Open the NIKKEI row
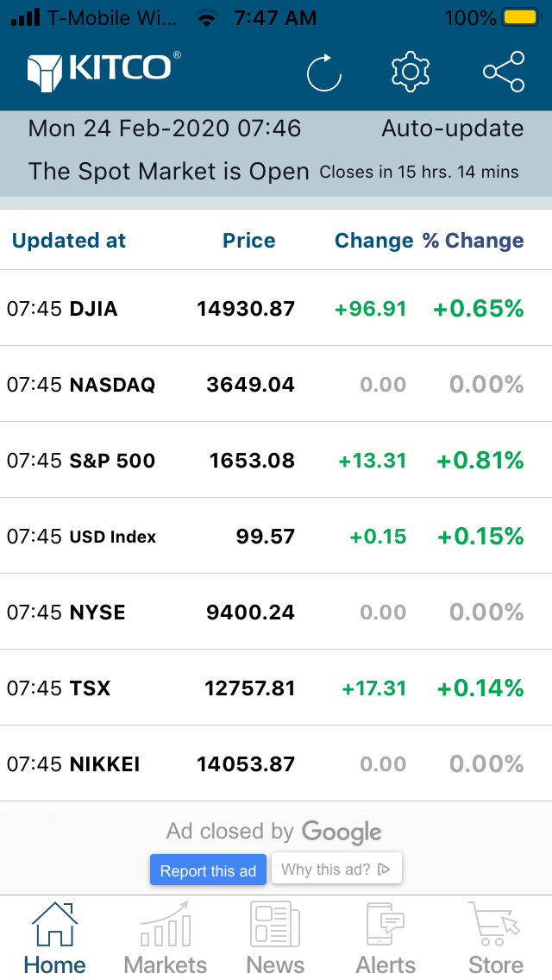The width and height of the screenshot is (552, 980). [x=276, y=763]
